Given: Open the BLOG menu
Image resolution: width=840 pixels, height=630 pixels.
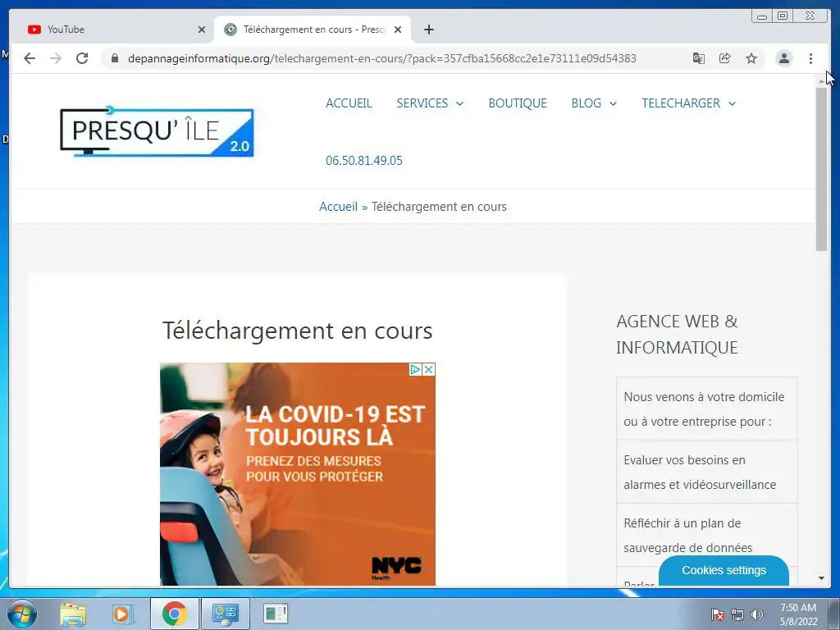Looking at the screenshot, I should click(586, 103).
